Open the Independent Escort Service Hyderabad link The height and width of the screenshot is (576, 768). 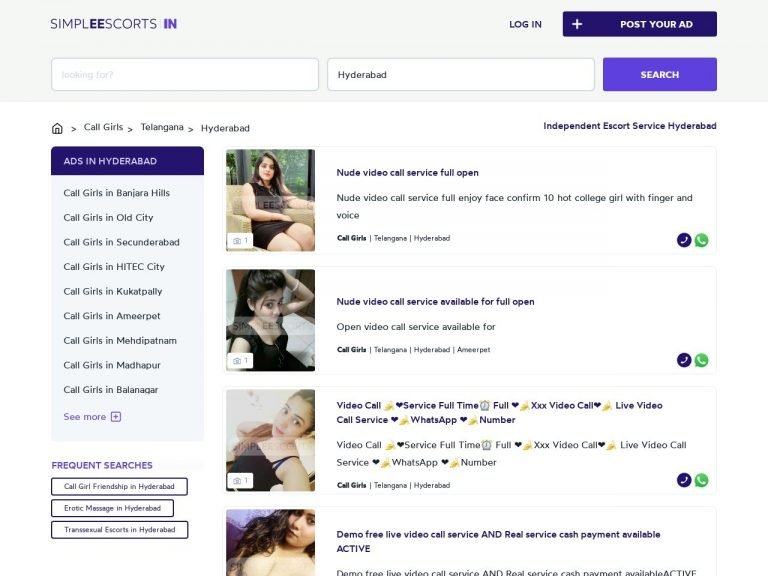[x=630, y=126]
